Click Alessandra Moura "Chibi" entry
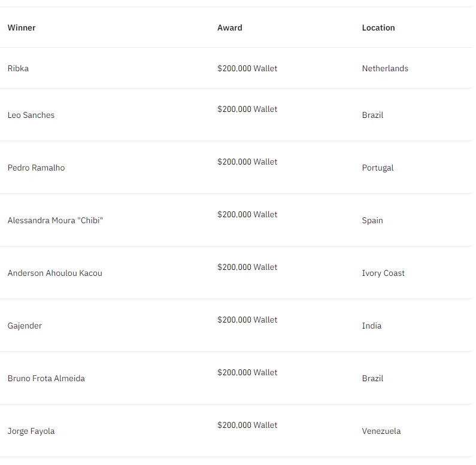476x465 pixels. [x=55, y=220]
